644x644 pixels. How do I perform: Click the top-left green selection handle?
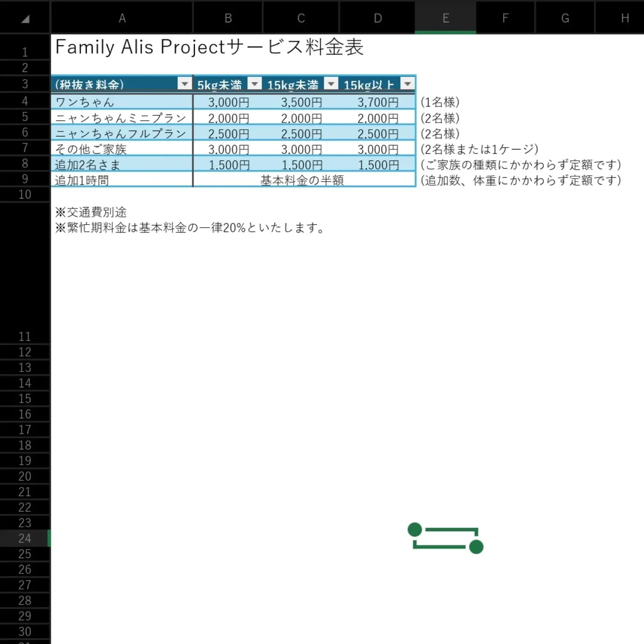(415, 530)
